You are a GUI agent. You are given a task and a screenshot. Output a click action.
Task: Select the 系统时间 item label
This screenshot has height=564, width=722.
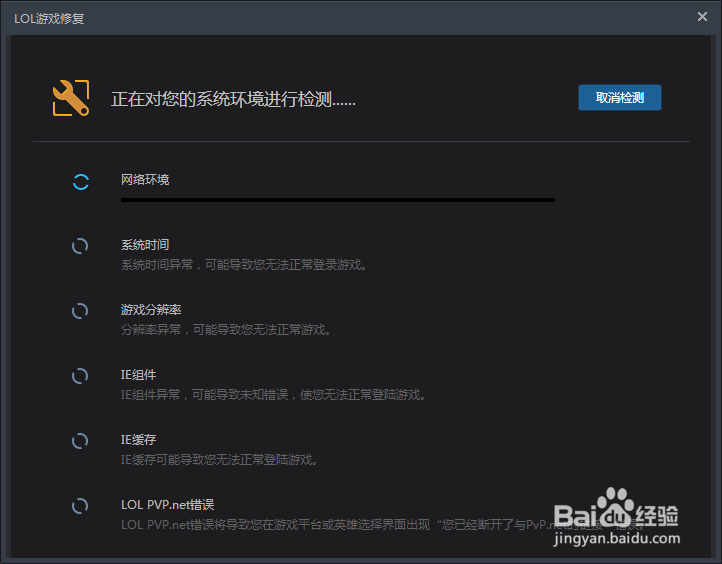(x=145, y=244)
